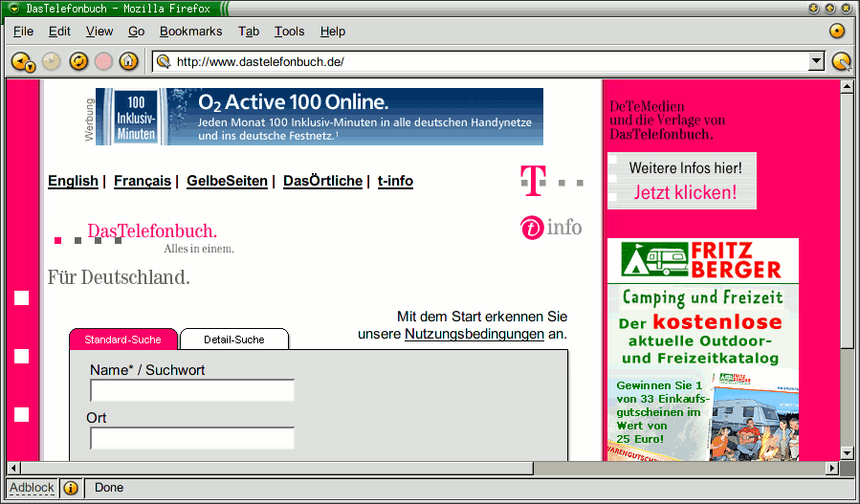Open the Help menu
The image size is (860, 504).
tap(332, 32)
